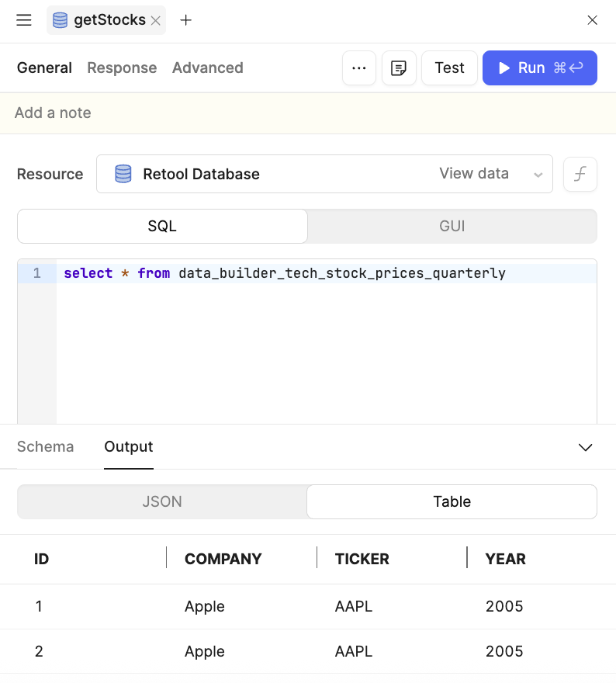Open the more options ellipsis button
The image size is (616, 683).
coord(359,68)
